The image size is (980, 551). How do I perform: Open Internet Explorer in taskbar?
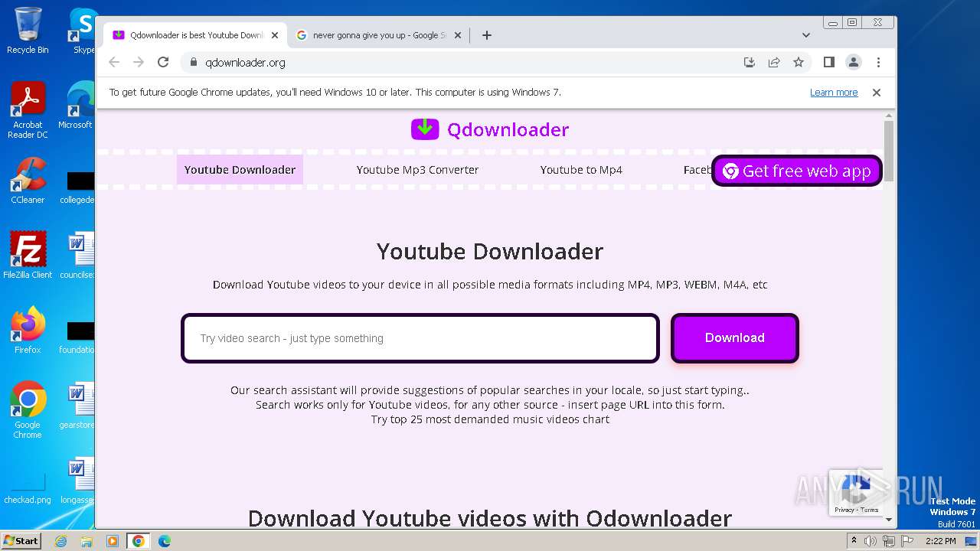pyautogui.click(x=61, y=541)
